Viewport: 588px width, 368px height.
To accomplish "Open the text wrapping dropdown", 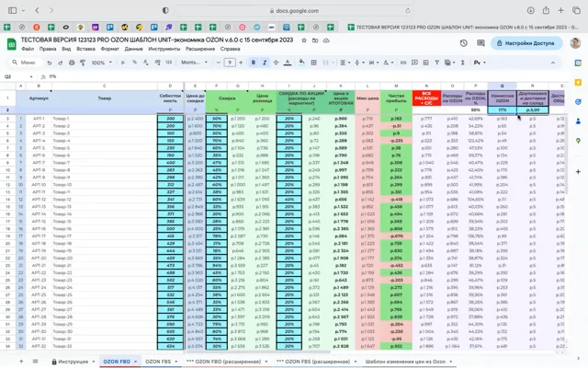I will [373, 63].
